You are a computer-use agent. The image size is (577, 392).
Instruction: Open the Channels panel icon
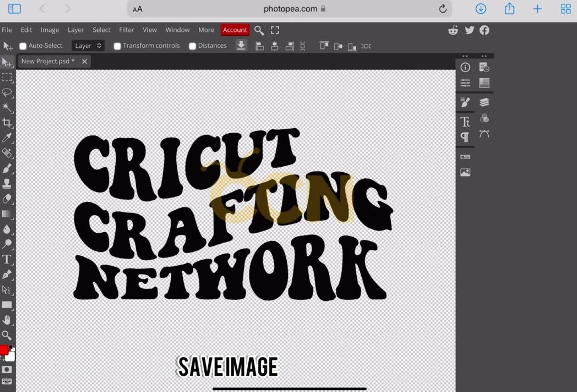[x=484, y=118]
